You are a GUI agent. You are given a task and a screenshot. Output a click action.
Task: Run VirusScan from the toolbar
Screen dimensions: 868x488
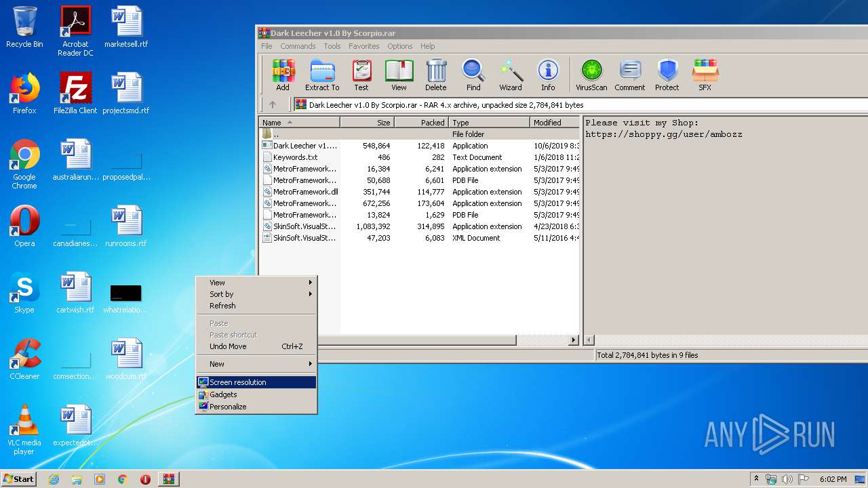point(591,75)
